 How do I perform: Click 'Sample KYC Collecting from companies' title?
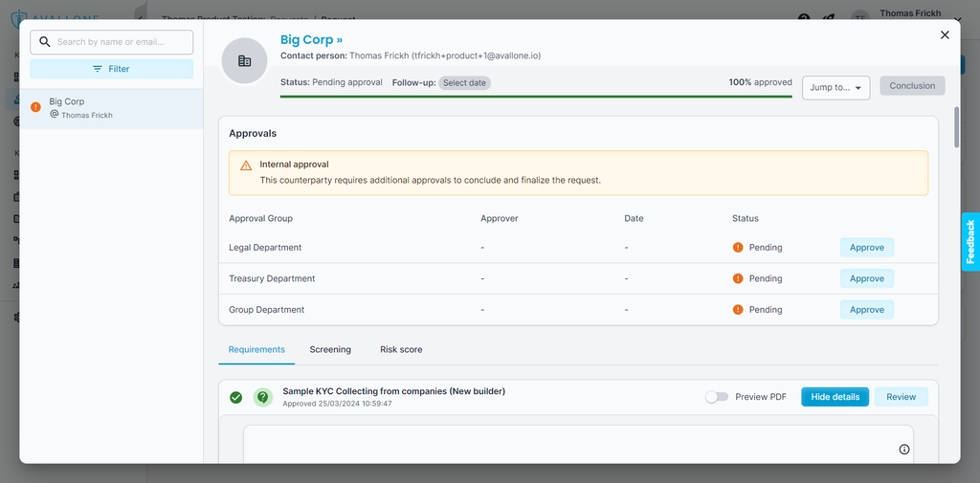point(393,391)
